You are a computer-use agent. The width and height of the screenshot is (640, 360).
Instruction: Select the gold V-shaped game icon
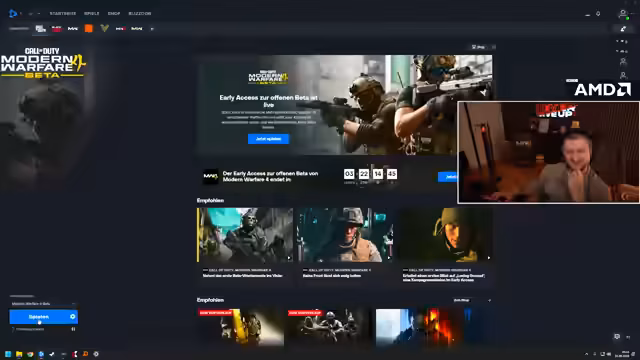(x=104, y=28)
